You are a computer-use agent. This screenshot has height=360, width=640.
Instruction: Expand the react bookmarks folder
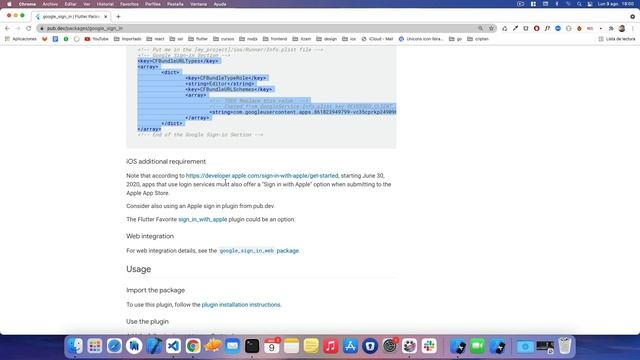156,39
